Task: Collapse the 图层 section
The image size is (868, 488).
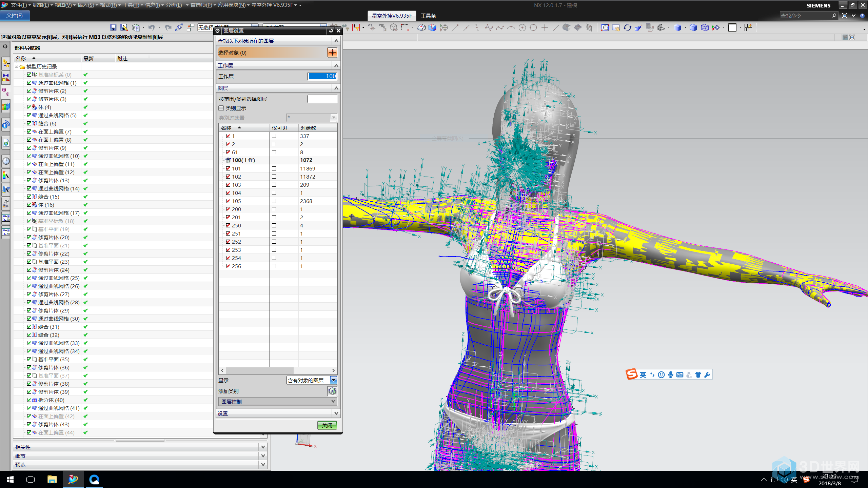Action: coord(336,88)
